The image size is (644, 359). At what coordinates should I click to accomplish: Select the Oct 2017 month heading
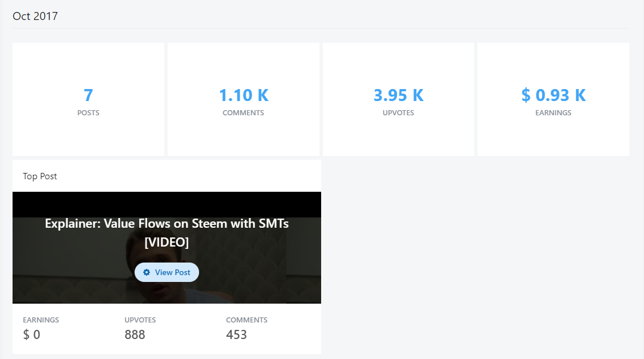35,16
